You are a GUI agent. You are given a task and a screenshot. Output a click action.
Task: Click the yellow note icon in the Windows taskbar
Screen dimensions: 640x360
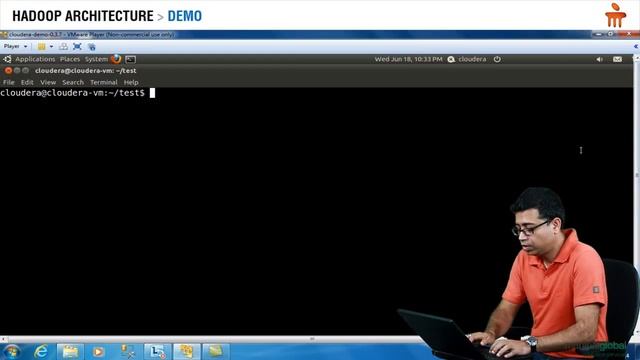tap(216, 352)
